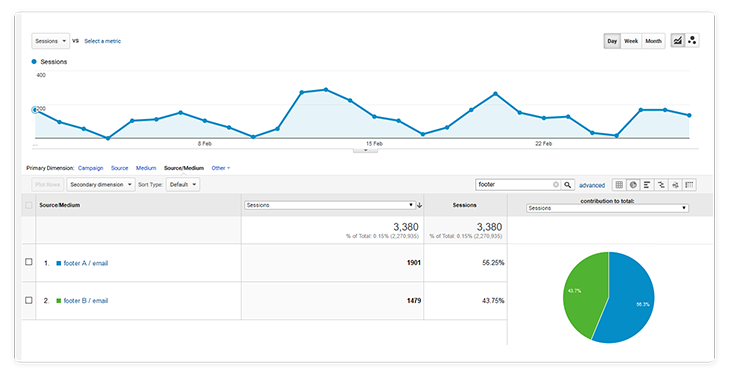Click the first data point at chart start
Viewport: 730px width, 380px height.
pos(35,110)
